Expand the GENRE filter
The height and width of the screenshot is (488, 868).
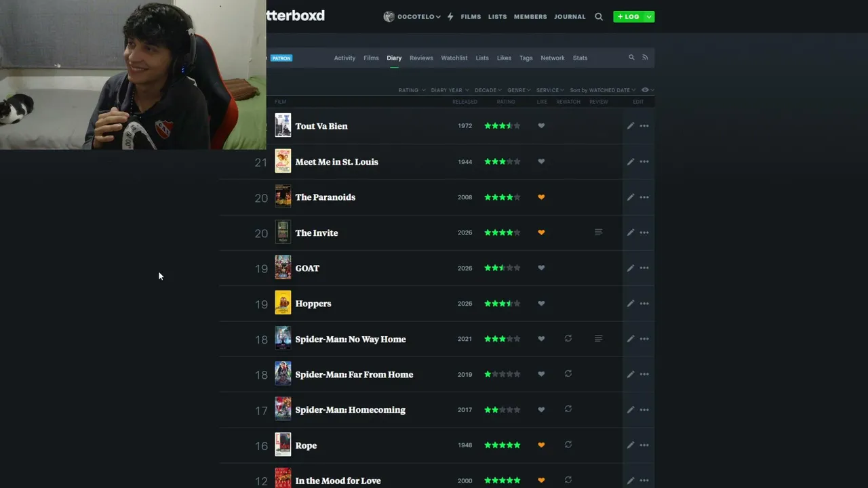tap(519, 90)
